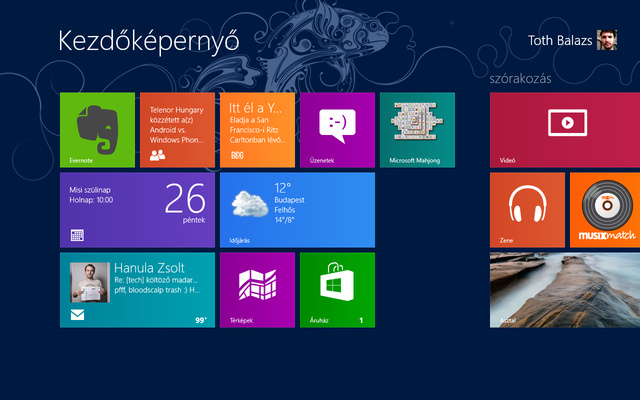640x400 pixels.
Task: Click the '14°/8°' temperature range
Action: 284,220
